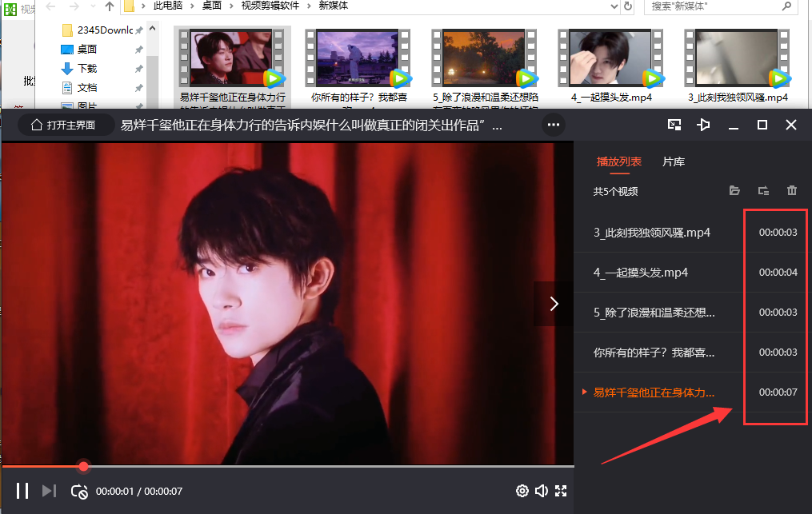Screen dimensions: 812x514
Task: Open folder icon in playlist header
Action: coord(734,190)
